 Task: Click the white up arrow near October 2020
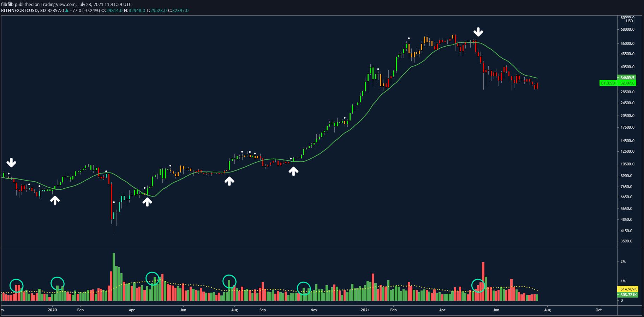[293, 171]
